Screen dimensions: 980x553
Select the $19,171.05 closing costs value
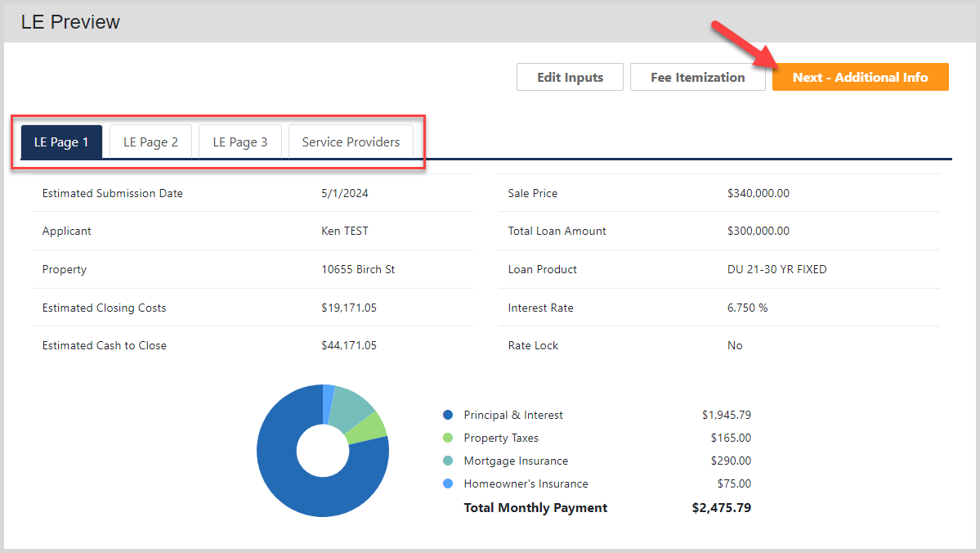pyautogui.click(x=349, y=308)
